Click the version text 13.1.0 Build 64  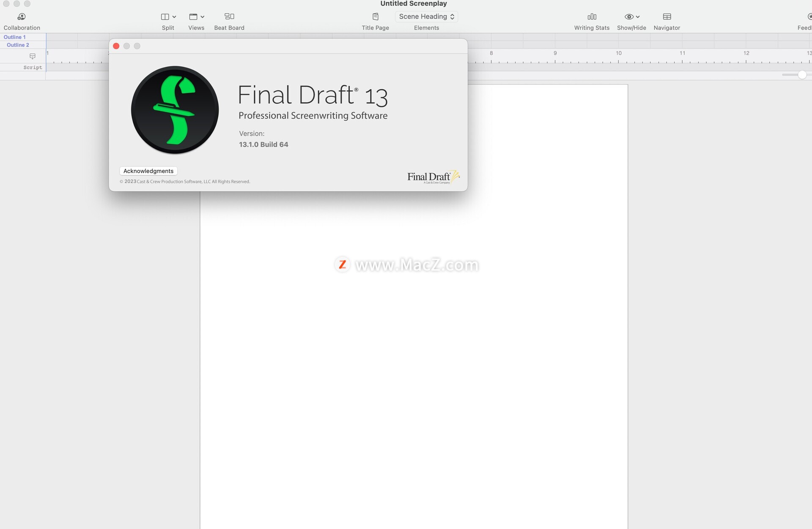pyautogui.click(x=263, y=145)
